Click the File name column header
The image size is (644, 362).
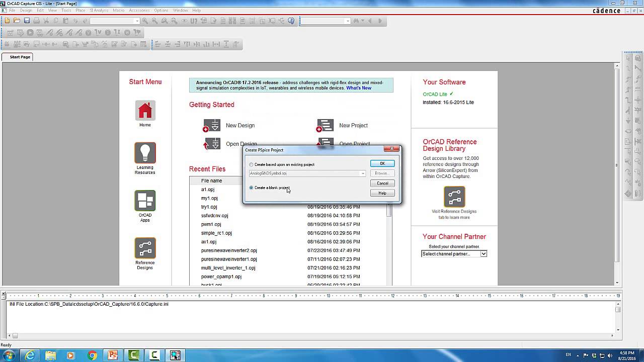[x=211, y=180]
